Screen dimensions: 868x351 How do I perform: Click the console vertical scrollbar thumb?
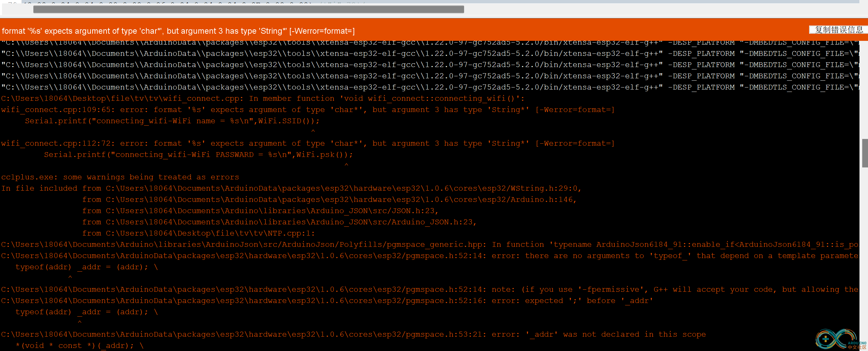(x=865, y=153)
